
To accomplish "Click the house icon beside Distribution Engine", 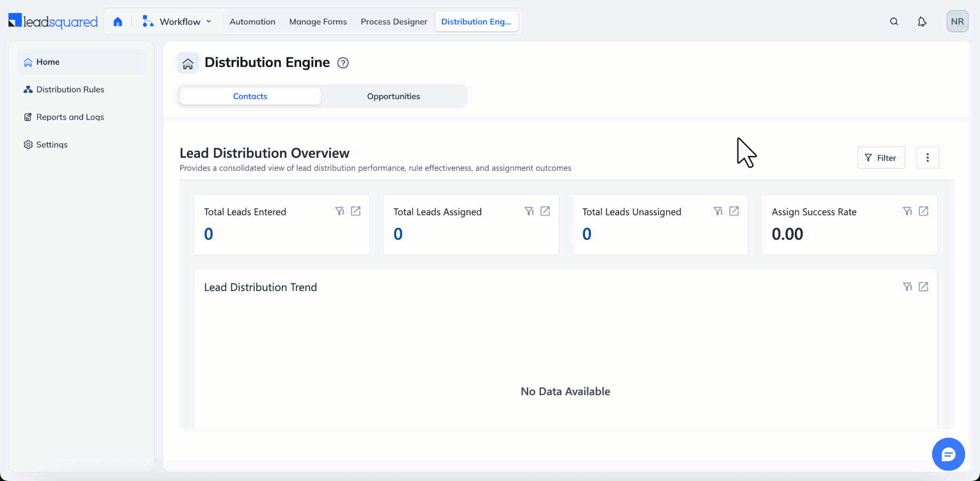I will click(x=188, y=63).
